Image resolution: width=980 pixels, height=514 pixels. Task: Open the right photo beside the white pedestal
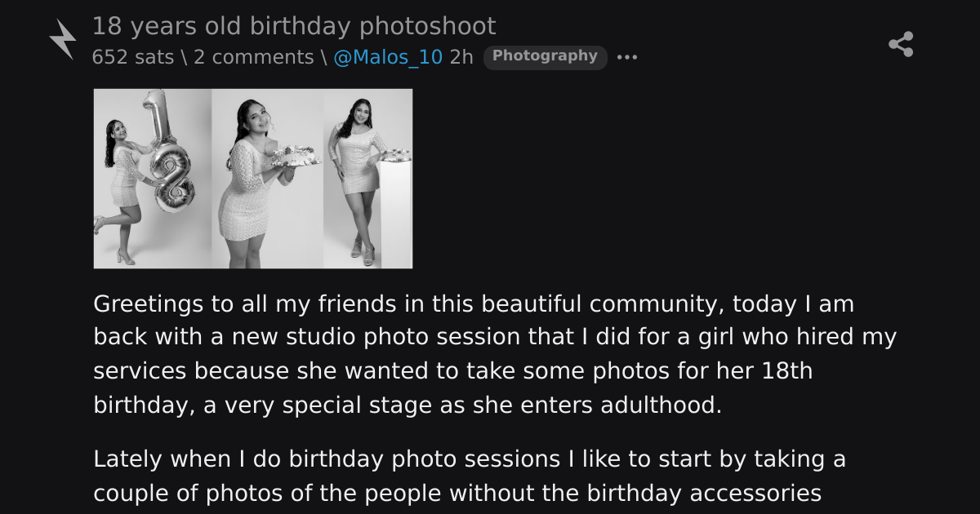(367, 179)
